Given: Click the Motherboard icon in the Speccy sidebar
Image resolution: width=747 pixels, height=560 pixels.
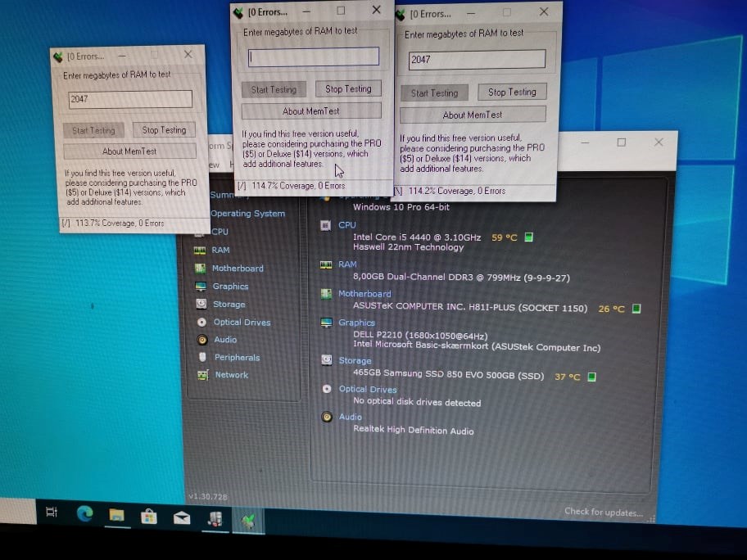Looking at the screenshot, I should point(200,269).
